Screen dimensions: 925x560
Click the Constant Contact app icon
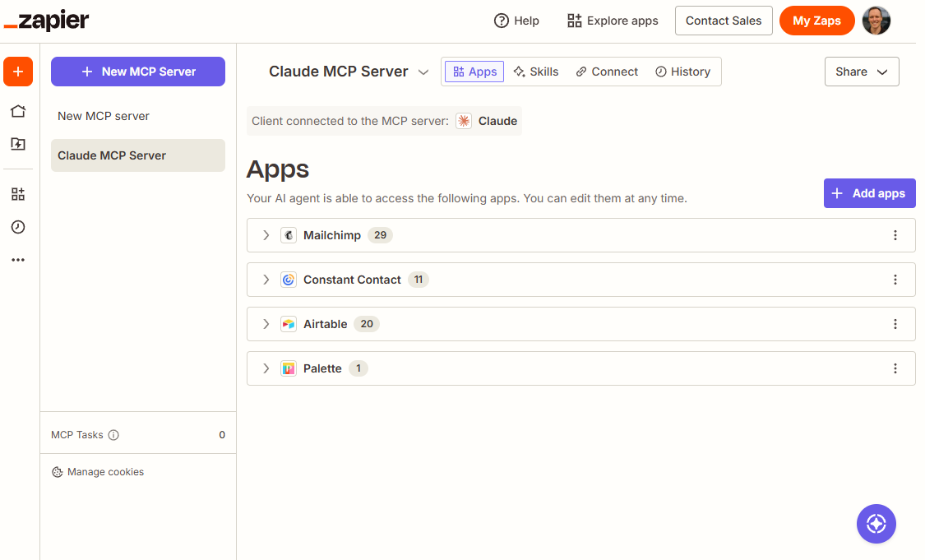(289, 280)
